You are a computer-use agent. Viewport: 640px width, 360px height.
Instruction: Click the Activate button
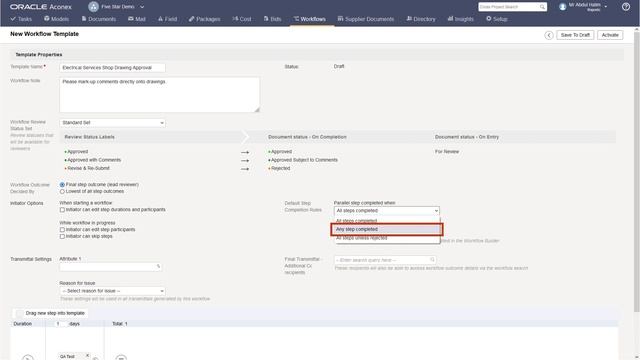point(610,35)
